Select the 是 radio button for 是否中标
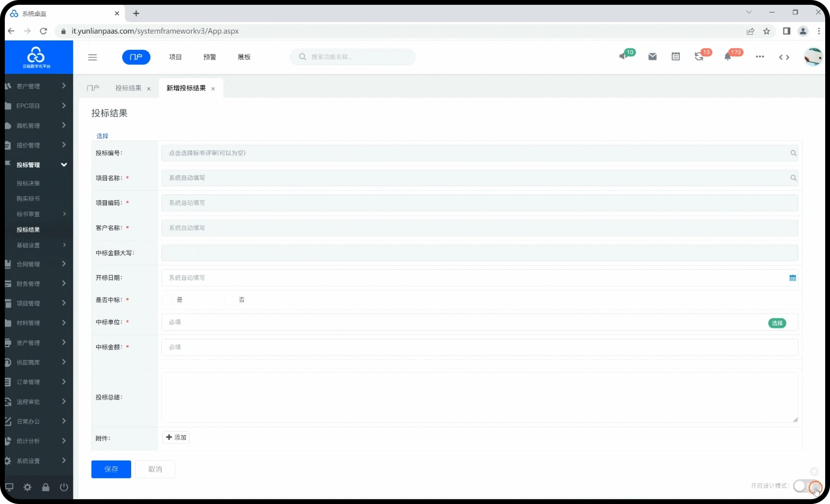Viewport: 830px width, 504px height. coord(167,300)
